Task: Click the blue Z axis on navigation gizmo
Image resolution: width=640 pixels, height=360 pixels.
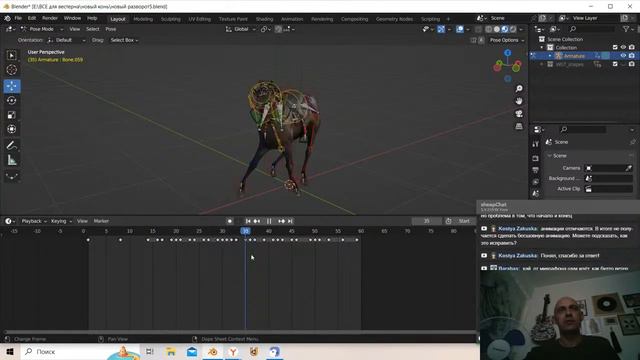Action: coord(507,53)
